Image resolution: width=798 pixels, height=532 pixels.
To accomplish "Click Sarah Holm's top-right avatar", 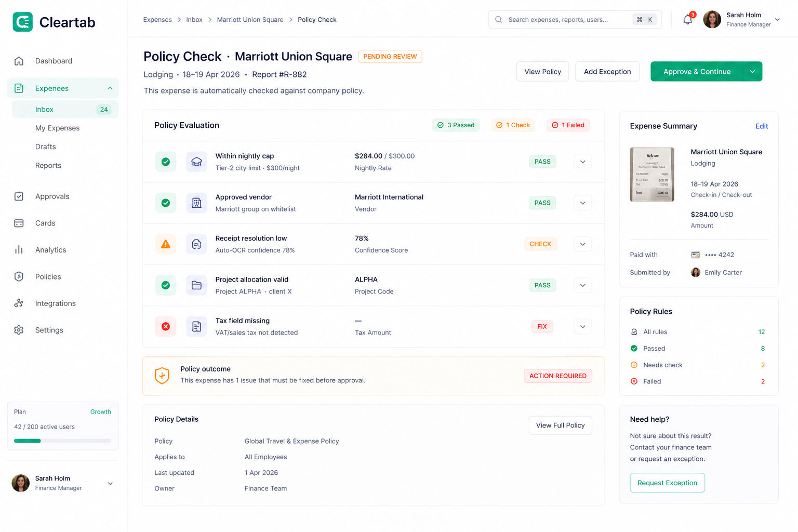I will click(712, 20).
